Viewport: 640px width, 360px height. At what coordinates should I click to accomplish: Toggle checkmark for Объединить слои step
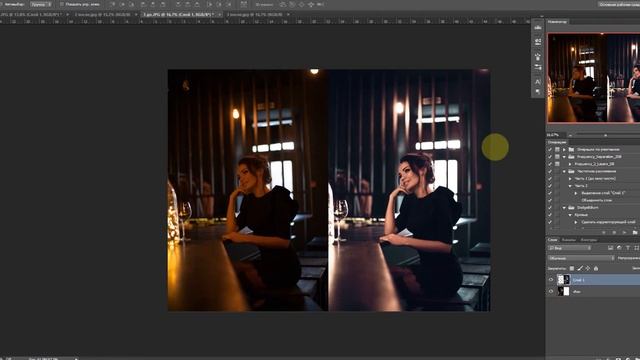pyautogui.click(x=550, y=200)
